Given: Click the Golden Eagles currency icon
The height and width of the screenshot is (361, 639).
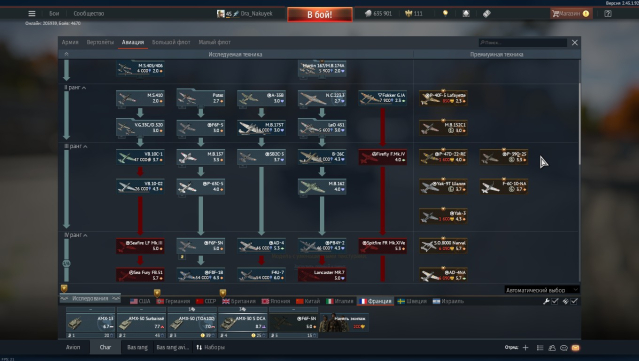Looking at the screenshot, I should [x=408, y=13].
